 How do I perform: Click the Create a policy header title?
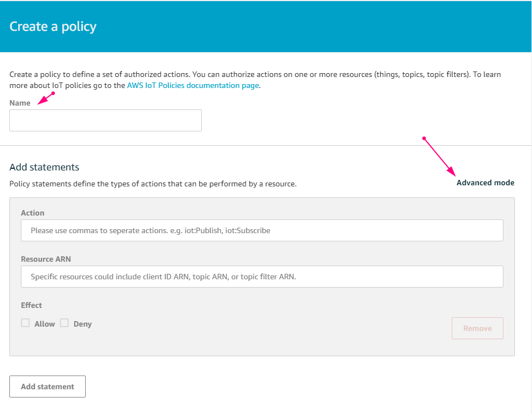point(53,26)
